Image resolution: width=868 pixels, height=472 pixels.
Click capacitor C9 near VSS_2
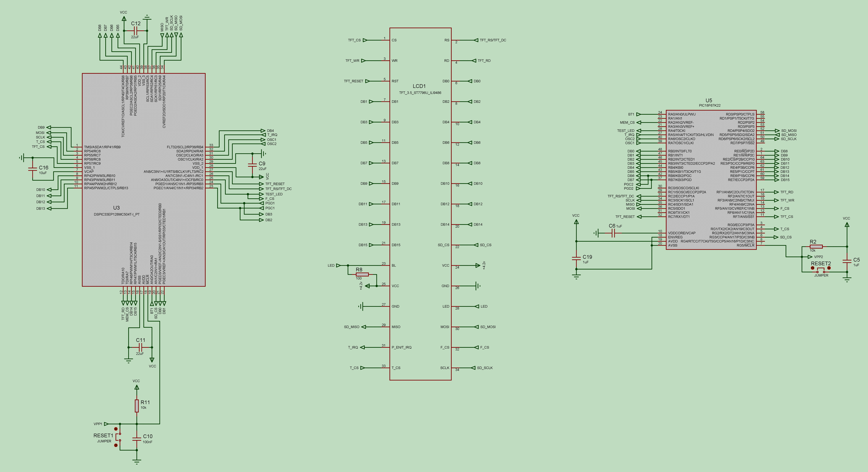(x=252, y=165)
